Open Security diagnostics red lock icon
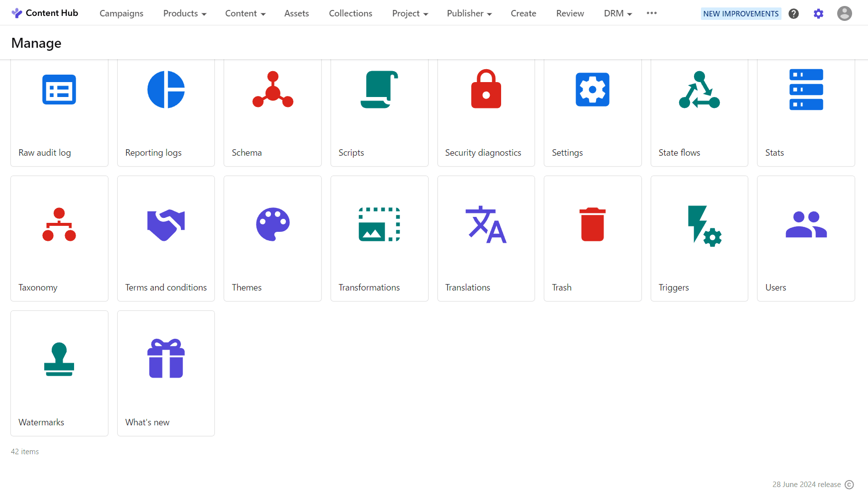The width and height of the screenshot is (868, 494). [x=486, y=90]
